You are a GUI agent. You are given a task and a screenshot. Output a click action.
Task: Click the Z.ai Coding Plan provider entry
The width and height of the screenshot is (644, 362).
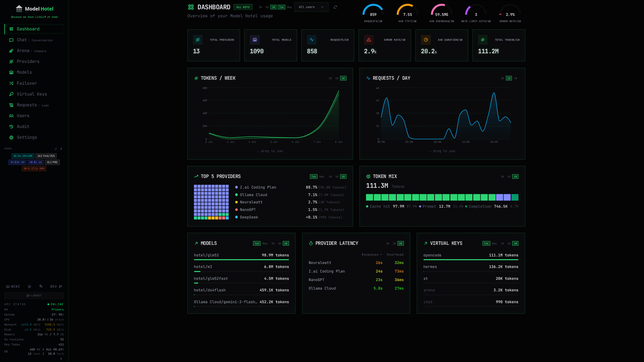[291, 187]
